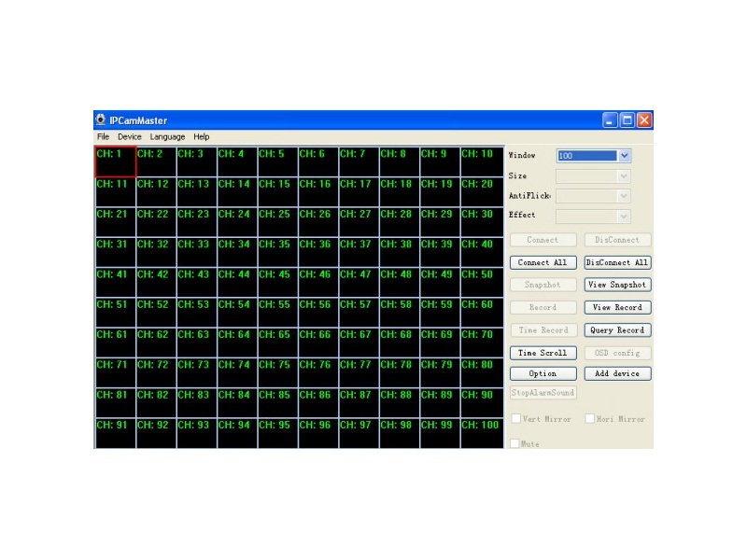Select the CH: 45 camera window
The image size is (747, 560).
(x=277, y=283)
